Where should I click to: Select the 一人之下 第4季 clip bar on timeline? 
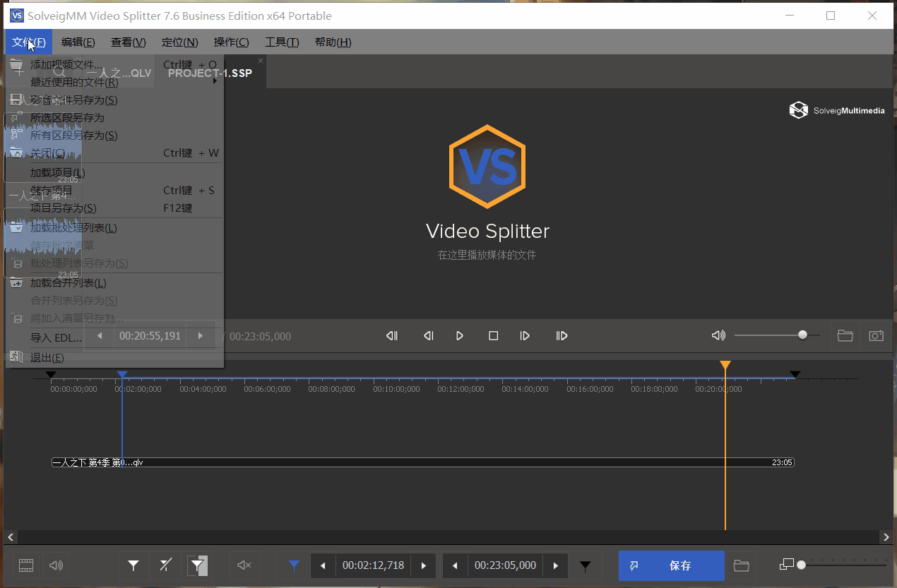(423, 462)
